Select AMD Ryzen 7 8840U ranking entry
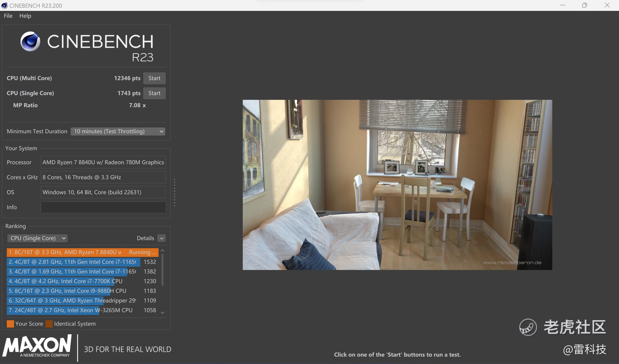This screenshot has width=619, height=364. click(x=82, y=252)
